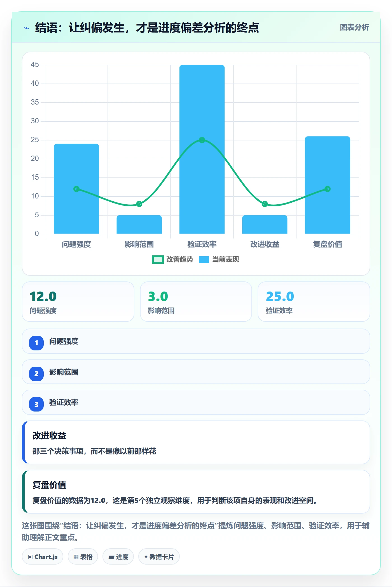Click the trend line point above 影响范围

(x=139, y=204)
